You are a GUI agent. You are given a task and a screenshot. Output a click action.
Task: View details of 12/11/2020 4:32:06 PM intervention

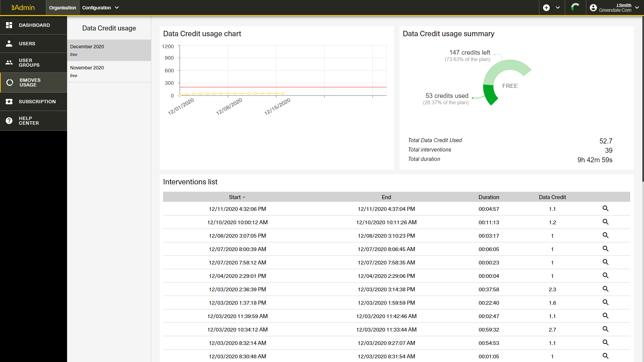pos(605,208)
